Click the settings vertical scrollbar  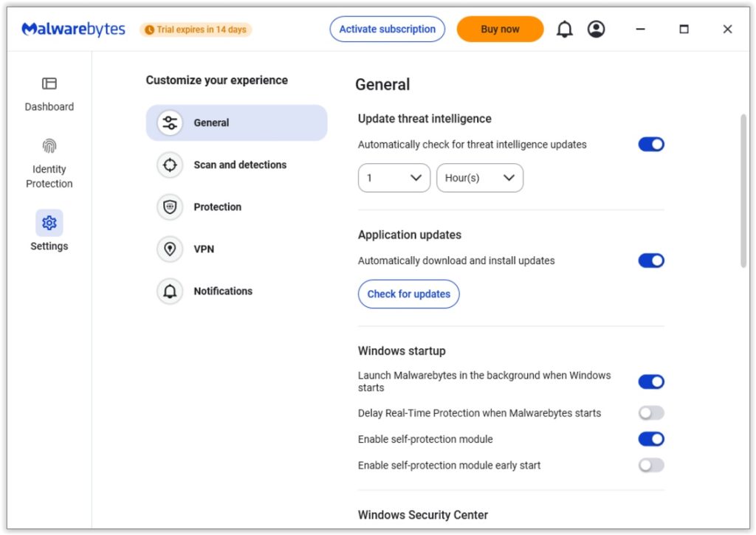pyautogui.click(x=743, y=190)
